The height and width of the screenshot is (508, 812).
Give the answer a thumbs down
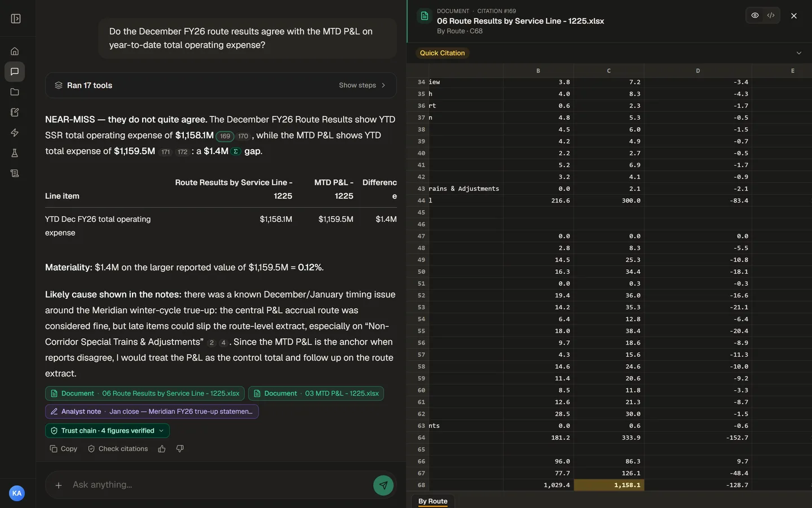[x=180, y=449]
